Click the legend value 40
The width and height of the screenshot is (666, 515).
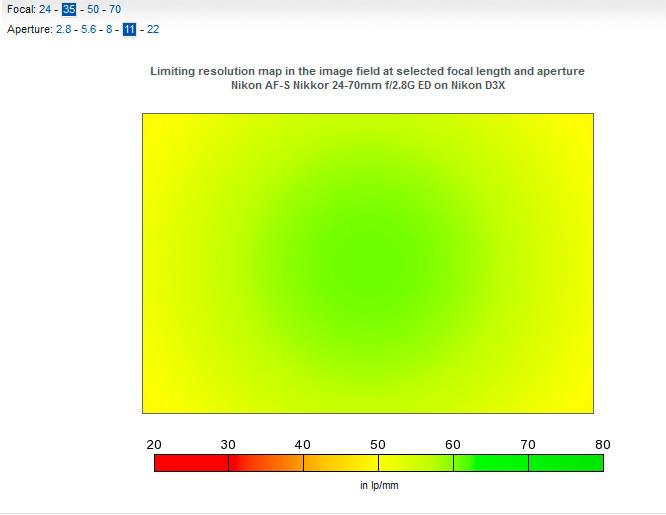(x=302, y=444)
